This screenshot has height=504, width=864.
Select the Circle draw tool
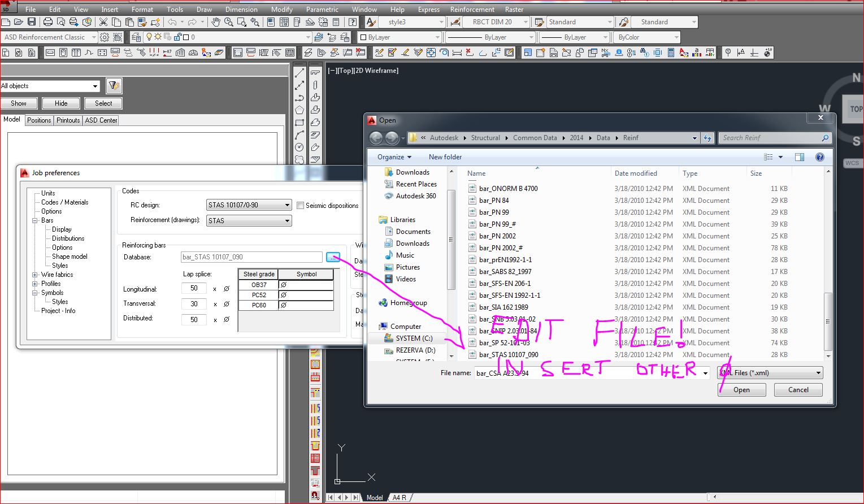pyautogui.click(x=299, y=147)
